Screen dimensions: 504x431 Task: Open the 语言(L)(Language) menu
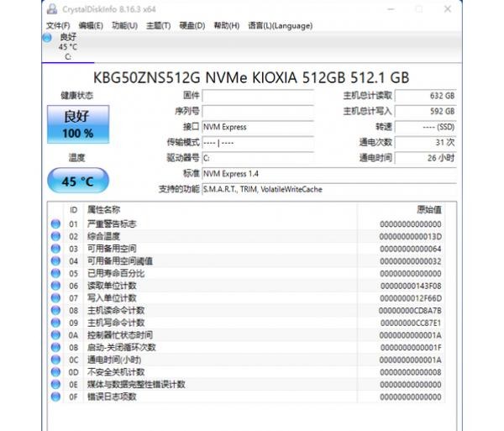280,26
